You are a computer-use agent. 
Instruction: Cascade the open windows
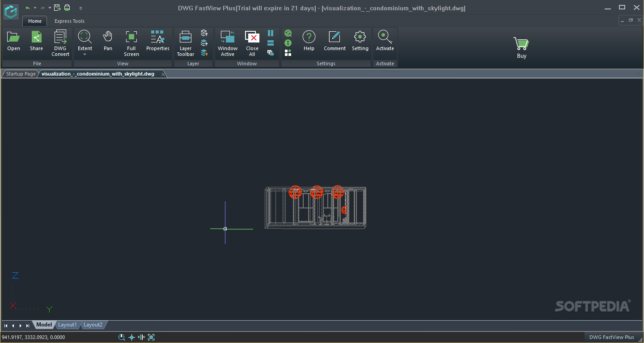click(x=271, y=53)
